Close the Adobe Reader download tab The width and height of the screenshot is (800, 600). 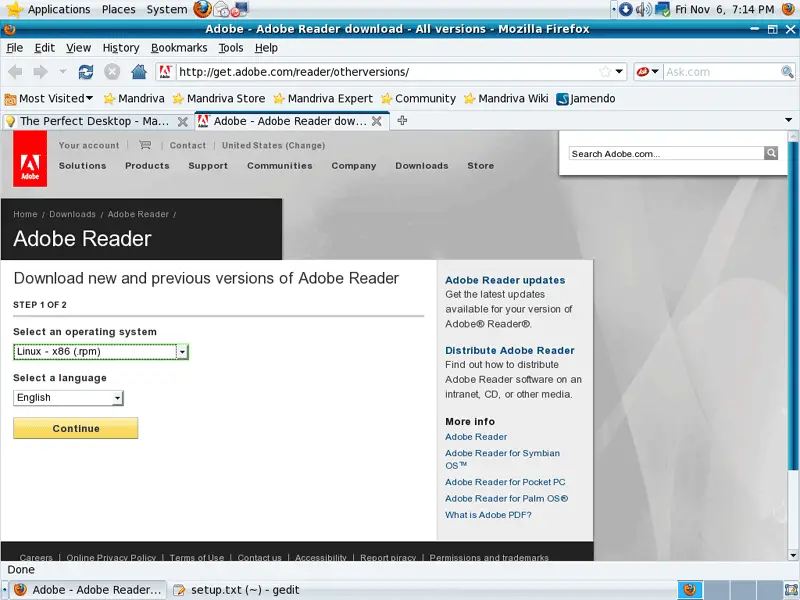coord(377,121)
